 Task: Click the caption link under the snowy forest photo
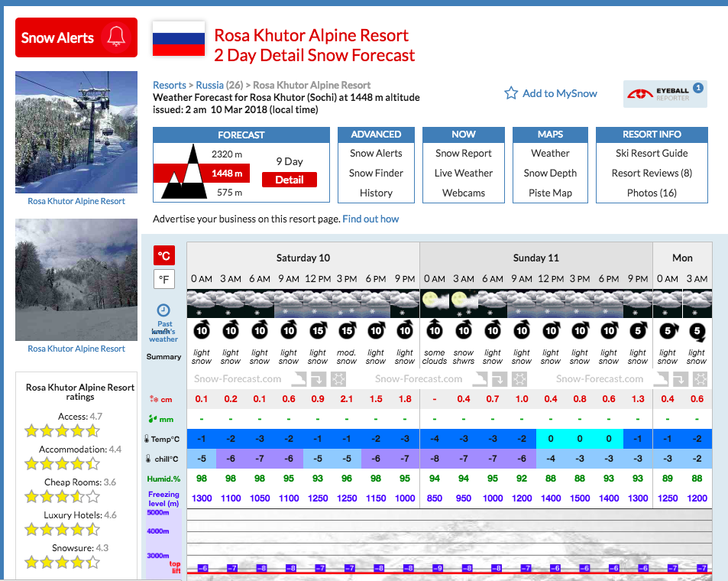point(76,349)
